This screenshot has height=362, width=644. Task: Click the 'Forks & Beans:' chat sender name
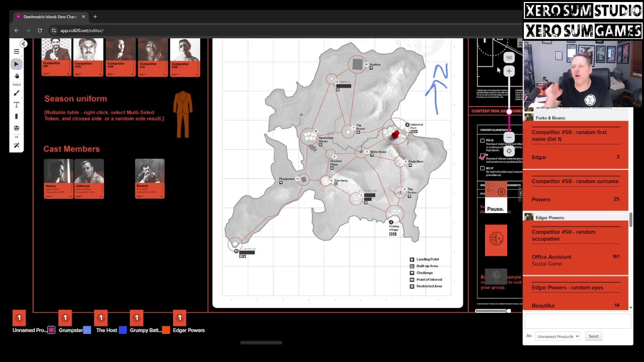(x=550, y=118)
